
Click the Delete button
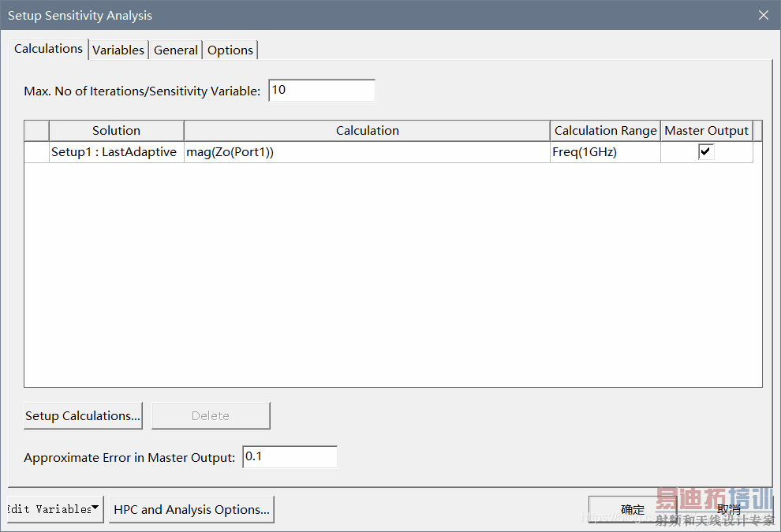[211, 415]
